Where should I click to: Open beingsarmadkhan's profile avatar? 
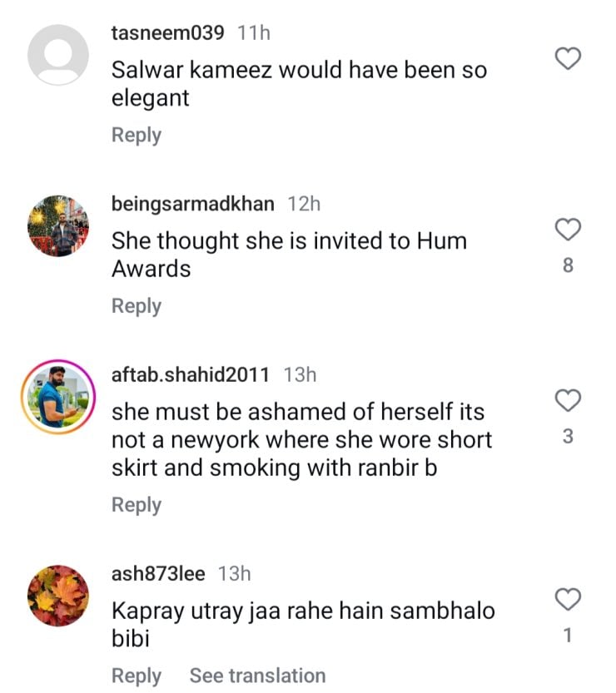(57, 225)
